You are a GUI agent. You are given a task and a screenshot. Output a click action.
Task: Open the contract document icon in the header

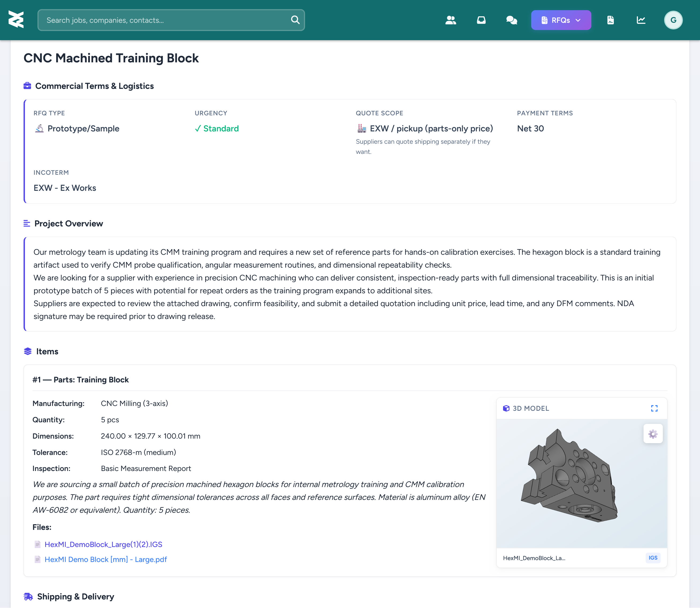pos(610,20)
